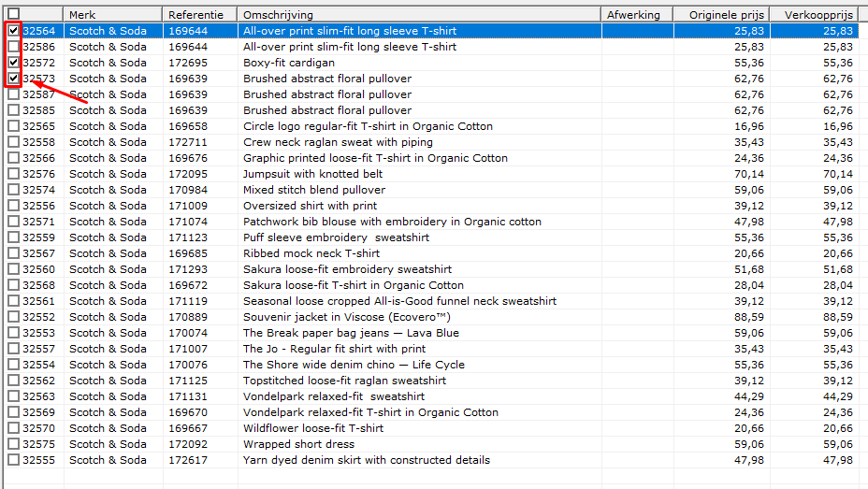Tick the checkbox for row 32560
The width and height of the screenshot is (868, 489).
[x=14, y=269]
